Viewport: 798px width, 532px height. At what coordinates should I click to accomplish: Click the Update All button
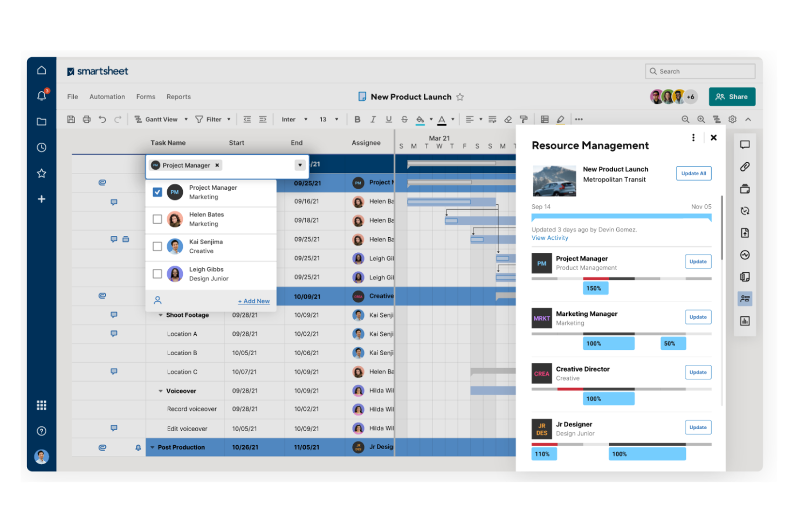(693, 173)
